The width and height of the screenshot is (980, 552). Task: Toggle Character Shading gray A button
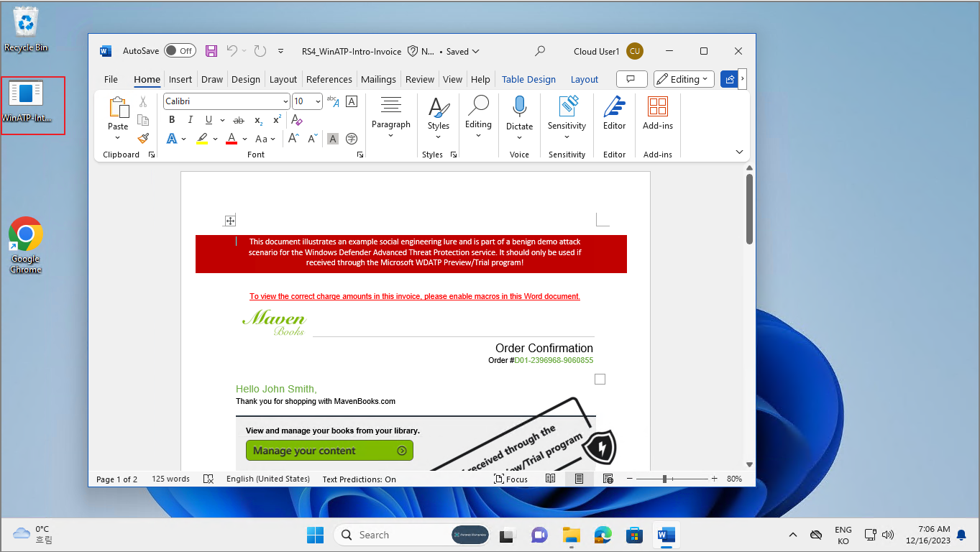click(x=332, y=139)
